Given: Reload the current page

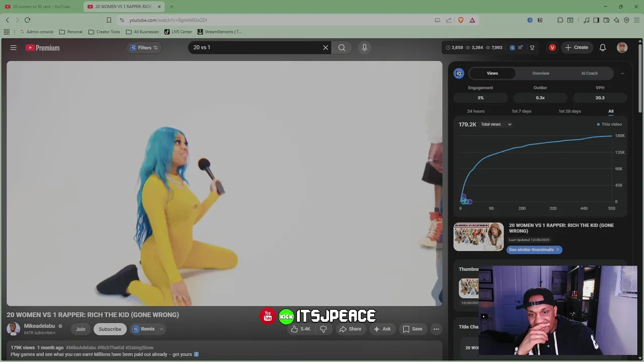Looking at the screenshot, I should click(x=28, y=20).
